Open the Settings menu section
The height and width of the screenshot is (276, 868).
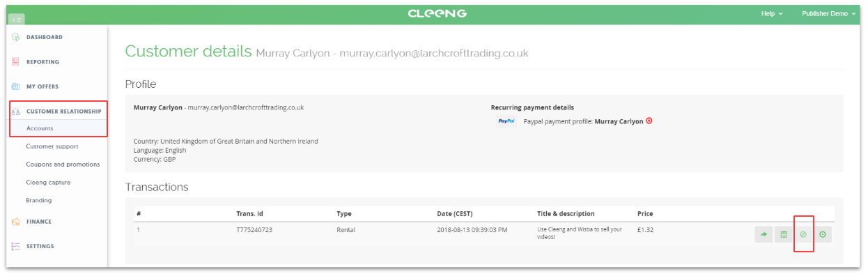click(40, 246)
